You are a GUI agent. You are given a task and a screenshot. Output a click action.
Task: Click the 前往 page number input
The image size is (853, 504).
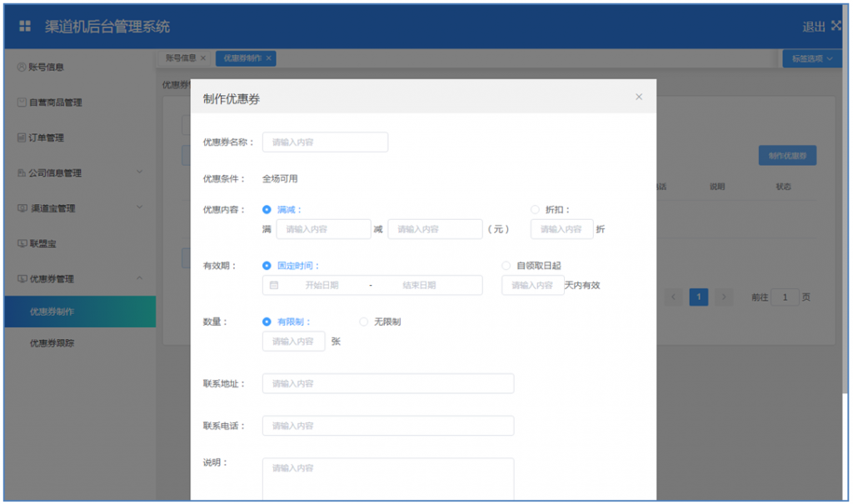[785, 297]
